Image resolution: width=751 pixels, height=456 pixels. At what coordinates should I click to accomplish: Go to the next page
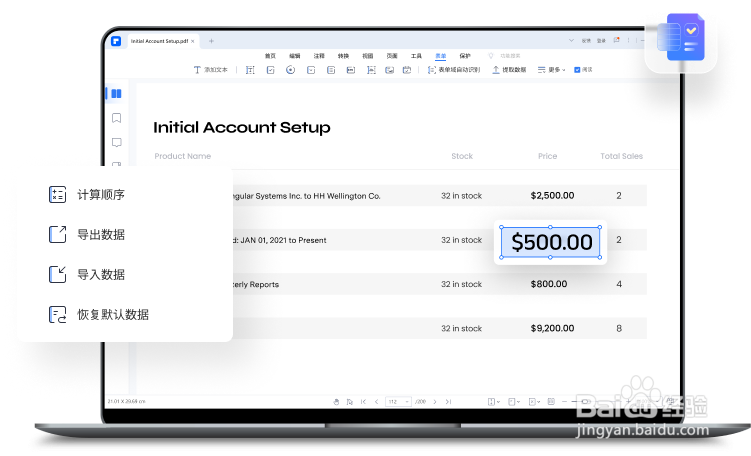click(435, 402)
